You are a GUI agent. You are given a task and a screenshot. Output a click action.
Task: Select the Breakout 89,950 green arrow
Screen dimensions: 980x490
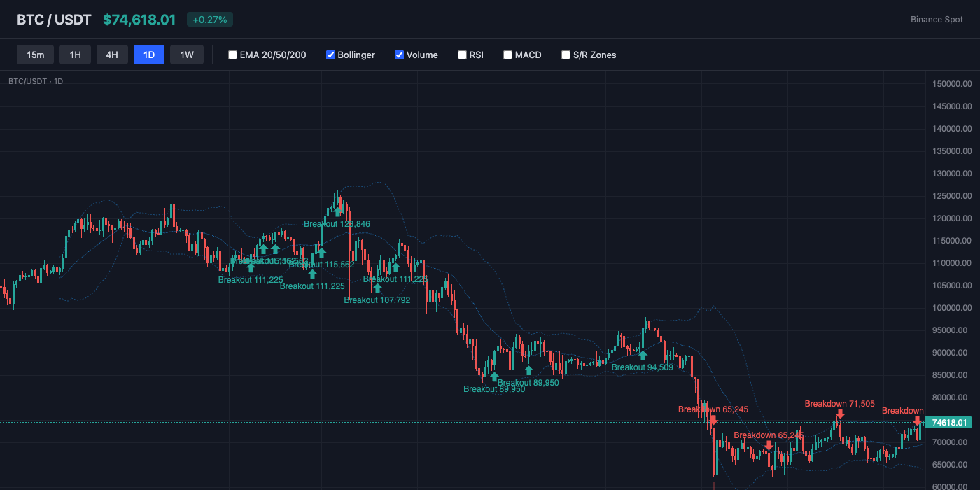pyautogui.click(x=494, y=377)
